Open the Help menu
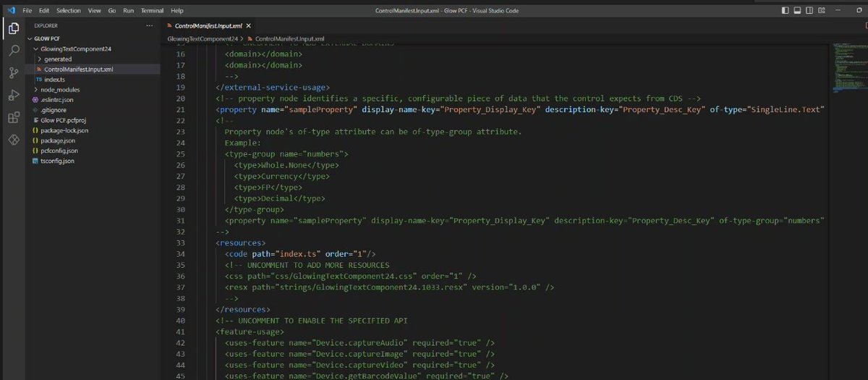868x380 pixels. click(x=177, y=11)
